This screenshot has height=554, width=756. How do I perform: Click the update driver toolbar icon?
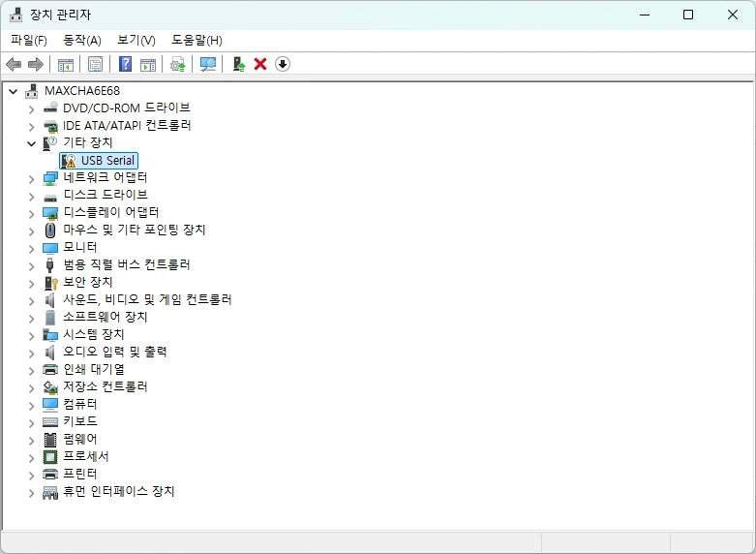178,64
